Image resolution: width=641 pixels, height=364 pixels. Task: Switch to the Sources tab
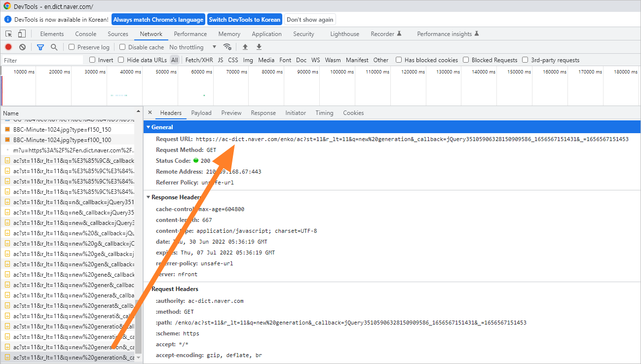point(118,34)
